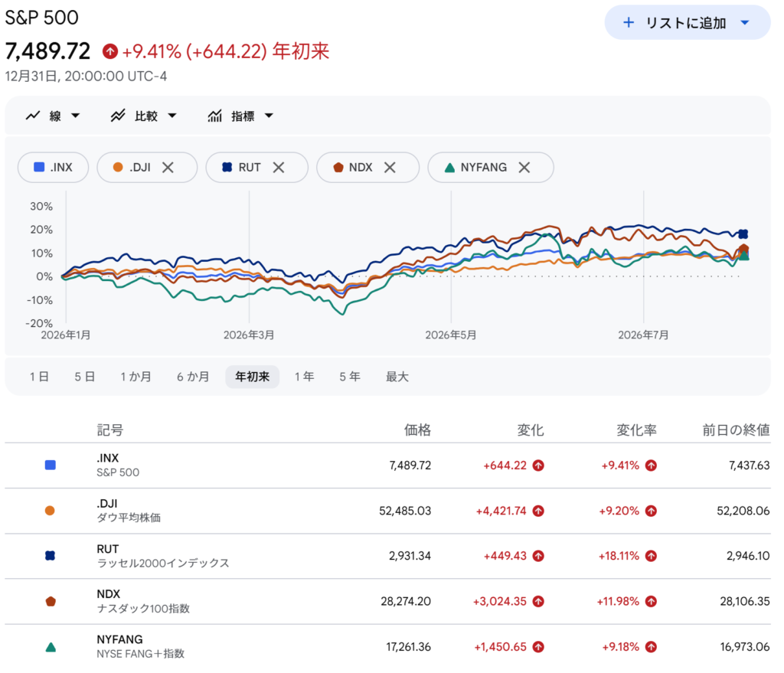Select the 5 年 time range
784x673 pixels.
click(x=349, y=377)
